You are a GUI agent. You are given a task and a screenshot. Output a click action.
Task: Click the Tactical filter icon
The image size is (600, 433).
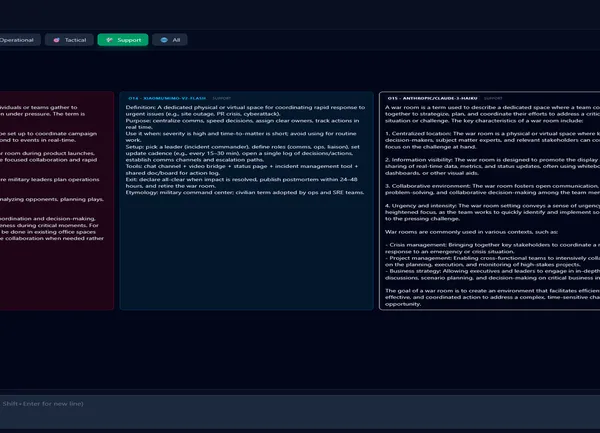point(57,40)
